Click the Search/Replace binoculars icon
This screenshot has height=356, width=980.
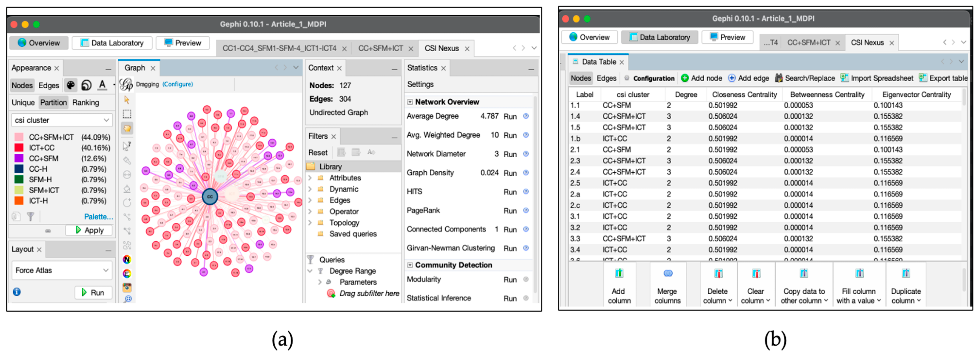click(x=779, y=78)
